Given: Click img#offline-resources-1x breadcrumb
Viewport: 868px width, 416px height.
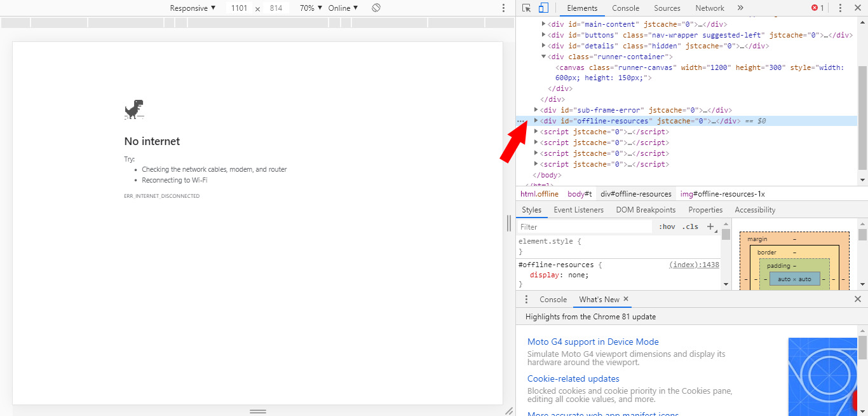Looking at the screenshot, I should point(722,194).
